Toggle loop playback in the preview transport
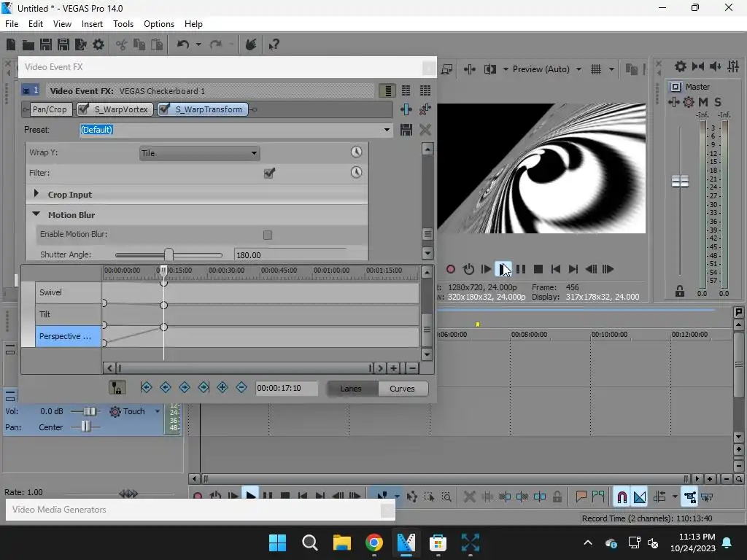 [x=469, y=269]
